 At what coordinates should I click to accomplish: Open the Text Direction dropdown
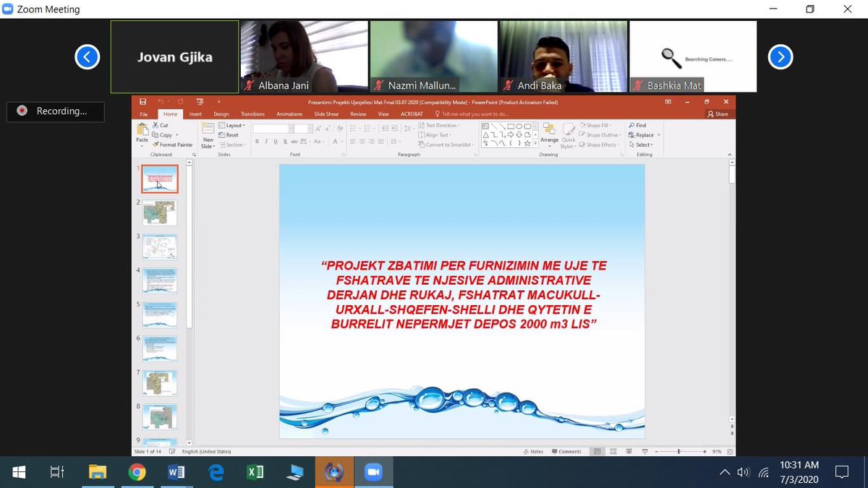point(438,125)
